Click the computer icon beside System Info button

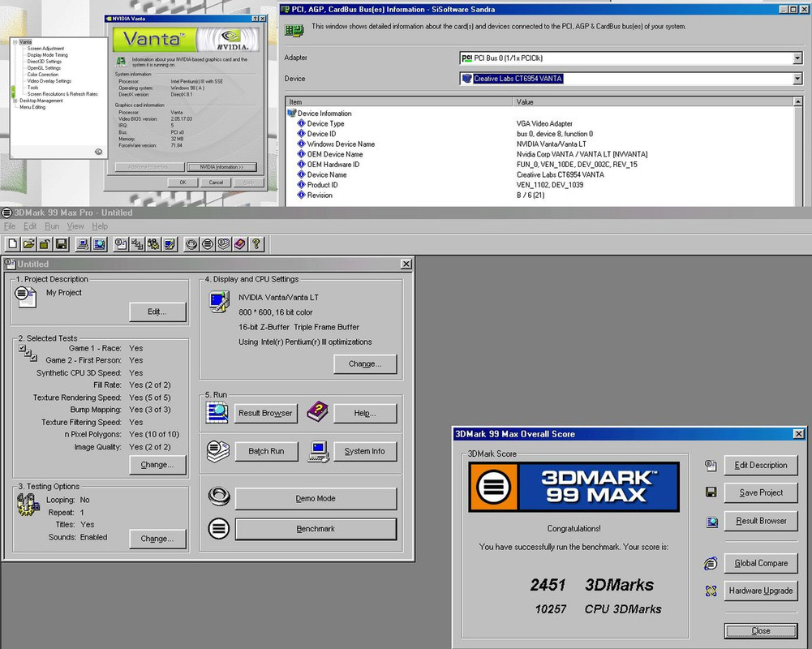pyautogui.click(x=319, y=452)
